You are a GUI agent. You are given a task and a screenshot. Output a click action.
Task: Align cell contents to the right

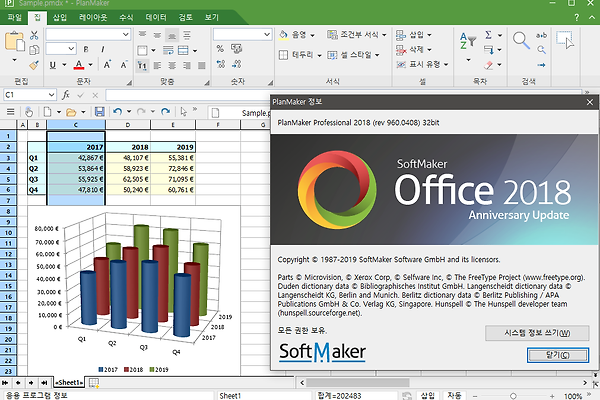(x=187, y=65)
